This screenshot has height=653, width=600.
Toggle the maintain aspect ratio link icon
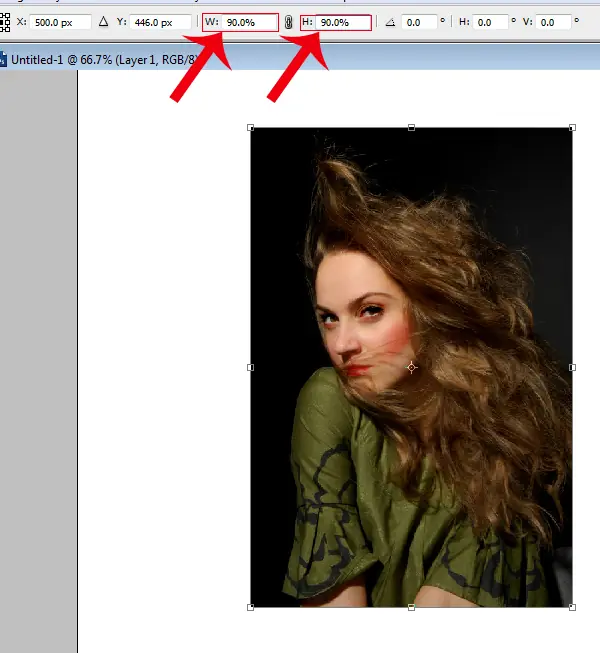288,22
